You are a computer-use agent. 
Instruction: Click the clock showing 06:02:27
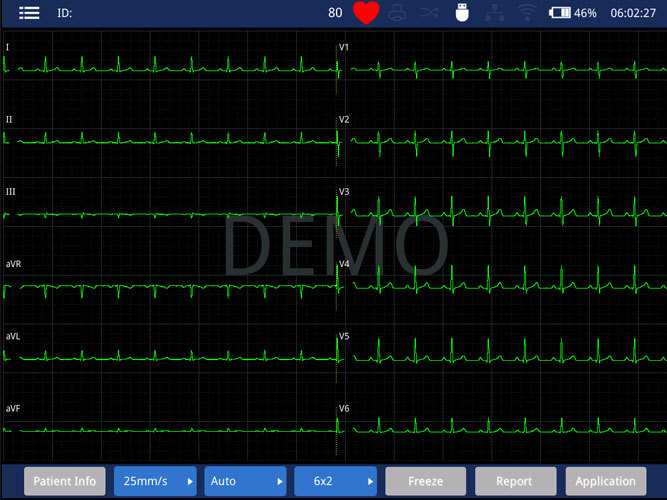coord(633,13)
